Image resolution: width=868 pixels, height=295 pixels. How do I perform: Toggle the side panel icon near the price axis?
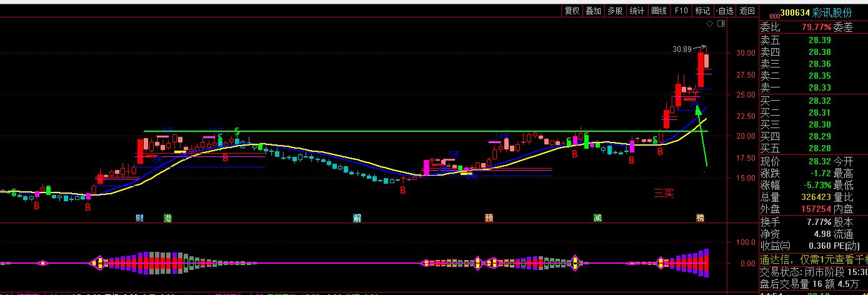point(721,24)
